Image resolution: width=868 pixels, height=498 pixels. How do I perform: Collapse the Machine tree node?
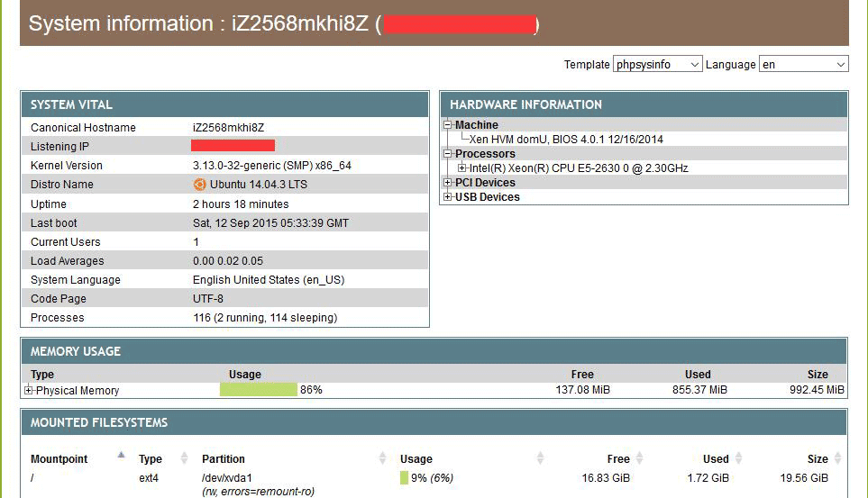447,125
